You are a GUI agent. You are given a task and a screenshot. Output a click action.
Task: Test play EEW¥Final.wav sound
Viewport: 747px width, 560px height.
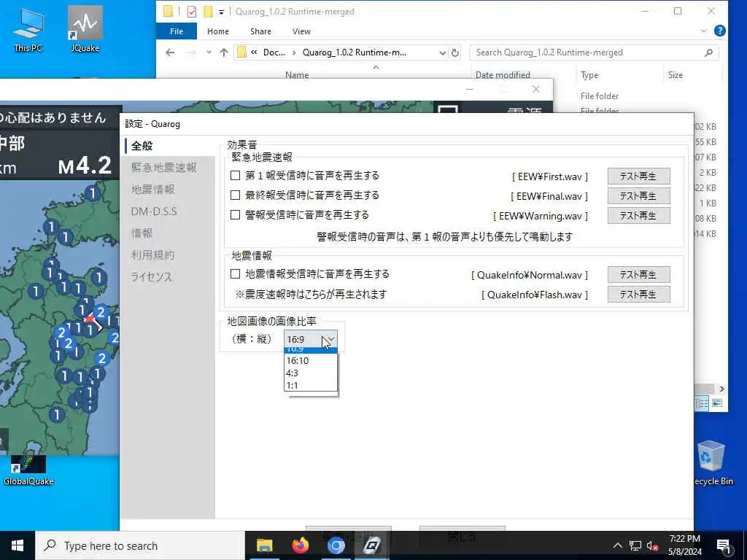tap(638, 195)
